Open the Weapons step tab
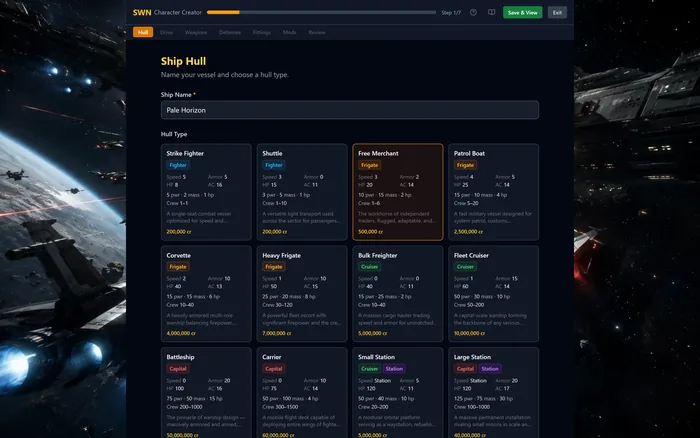The width and height of the screenshot is (700, 438). (x=196, y=32)
